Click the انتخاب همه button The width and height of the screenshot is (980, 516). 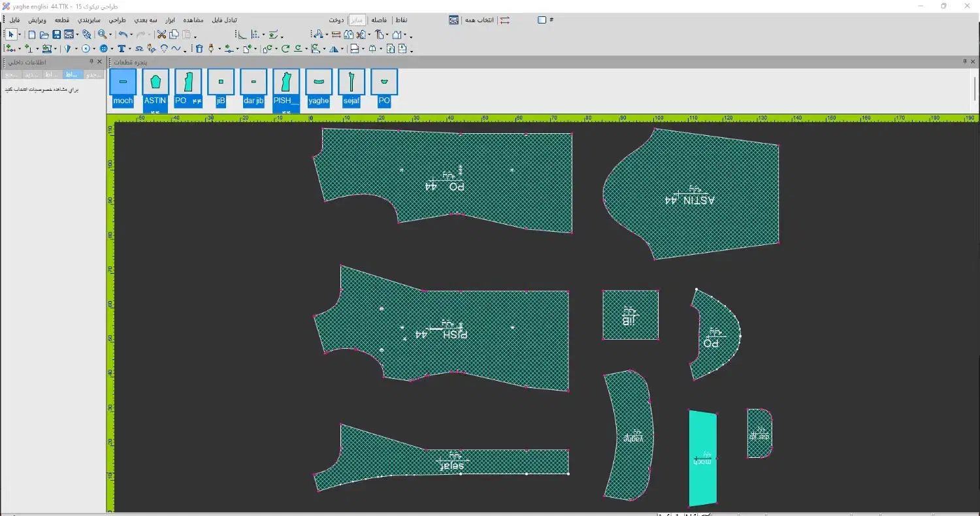pos(479,20)
